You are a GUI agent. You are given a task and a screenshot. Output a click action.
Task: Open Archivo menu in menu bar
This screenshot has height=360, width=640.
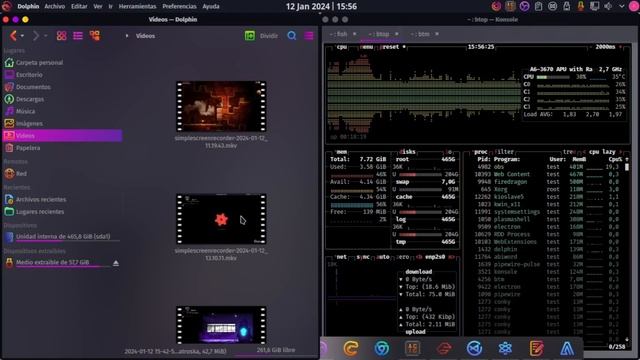(x=55, y=7)
